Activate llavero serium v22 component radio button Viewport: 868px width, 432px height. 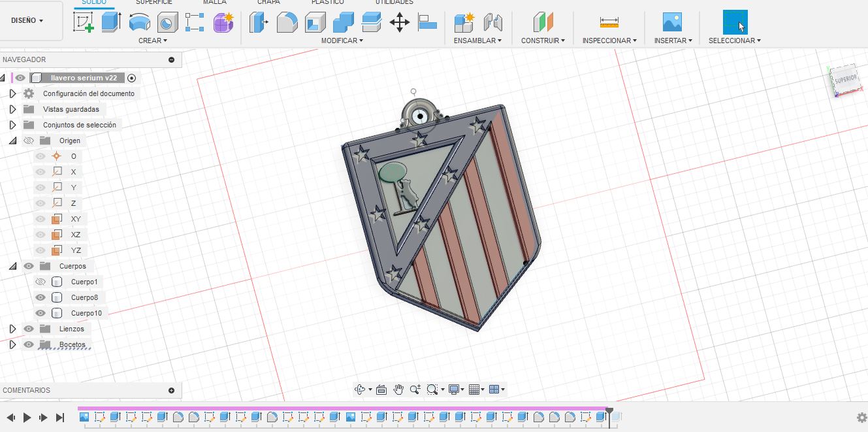click(x=131, y=78)
